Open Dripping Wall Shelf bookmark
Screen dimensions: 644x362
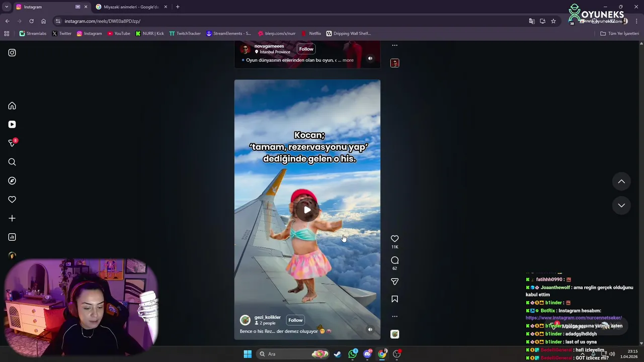coord(348,34)
